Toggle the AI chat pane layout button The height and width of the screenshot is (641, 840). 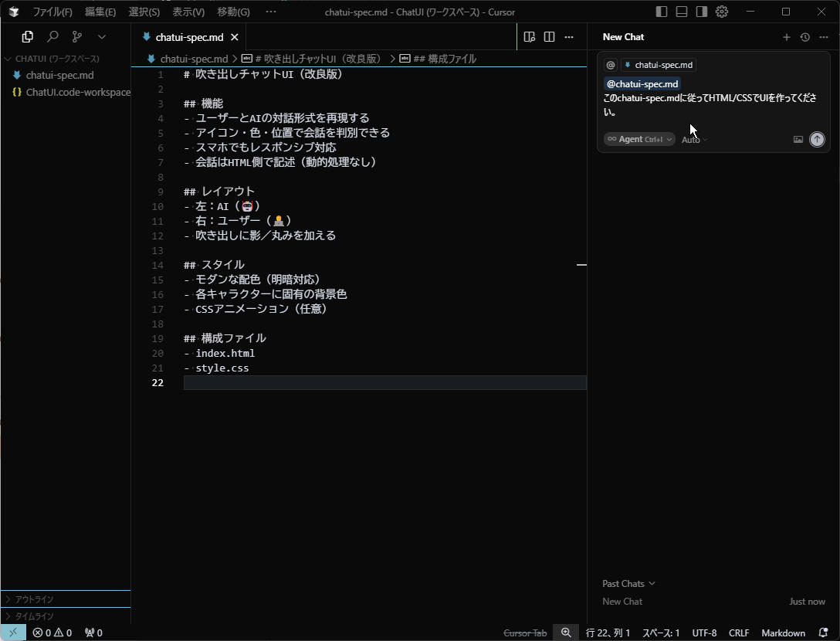702,12
